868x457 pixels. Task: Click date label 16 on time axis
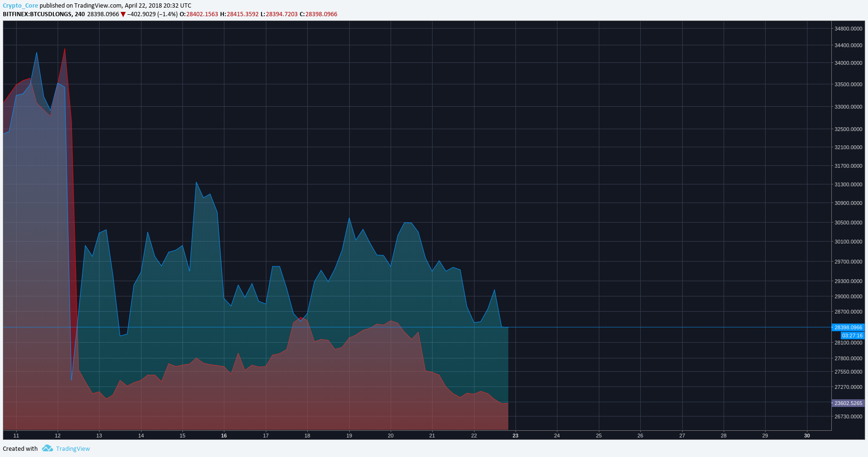tap(224, 436)
